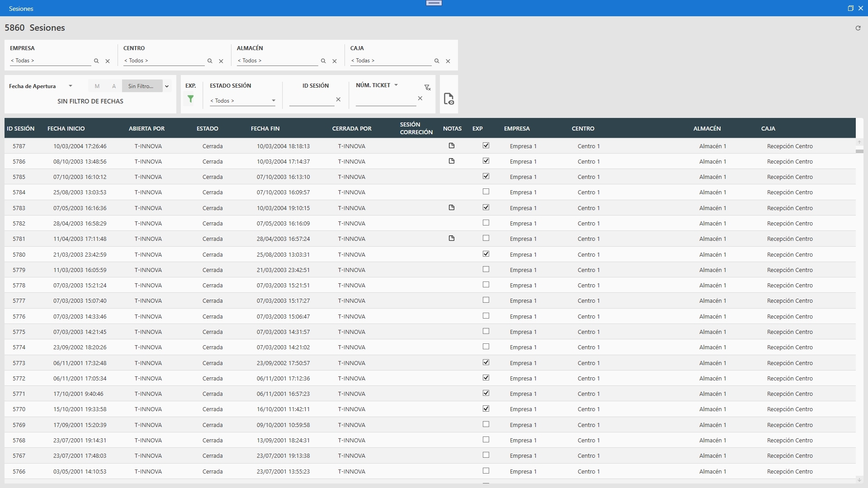Focus the NÚM. TICKET input field
The image size is (868, 488).
386,99
